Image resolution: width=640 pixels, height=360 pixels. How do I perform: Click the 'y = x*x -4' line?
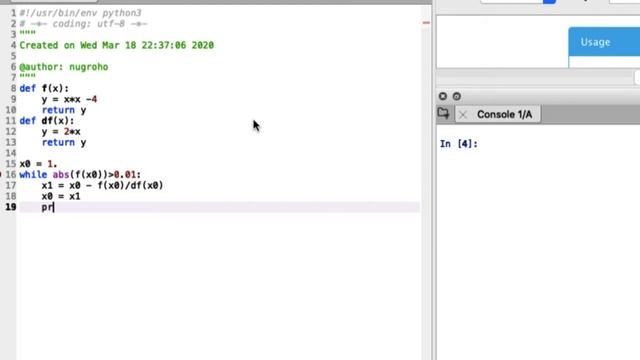coord(69,99)
